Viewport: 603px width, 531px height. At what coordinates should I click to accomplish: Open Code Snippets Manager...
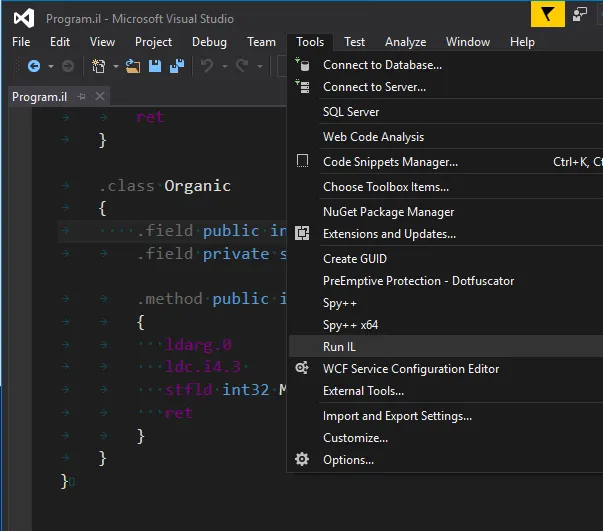point(390,162)
